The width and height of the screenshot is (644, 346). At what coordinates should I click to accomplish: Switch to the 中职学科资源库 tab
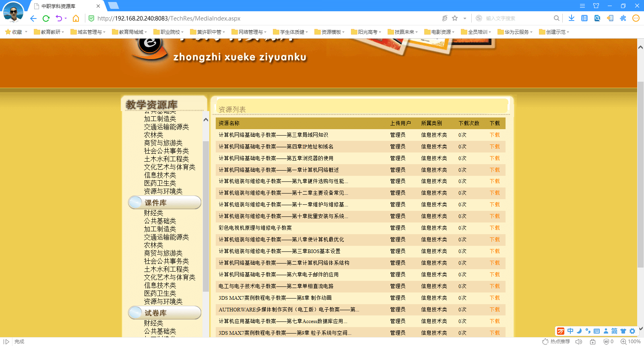[x=64, y=6]
